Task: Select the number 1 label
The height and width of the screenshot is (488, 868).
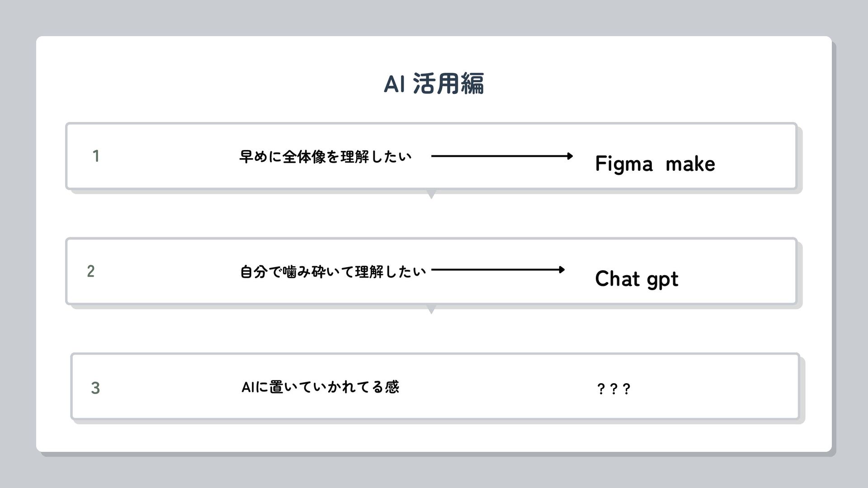Action: 96,156
